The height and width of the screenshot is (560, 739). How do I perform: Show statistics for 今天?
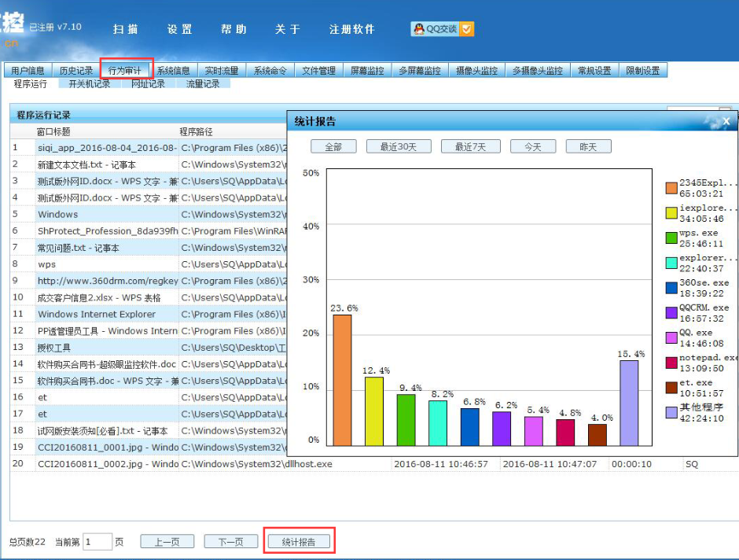click(533, 146)
